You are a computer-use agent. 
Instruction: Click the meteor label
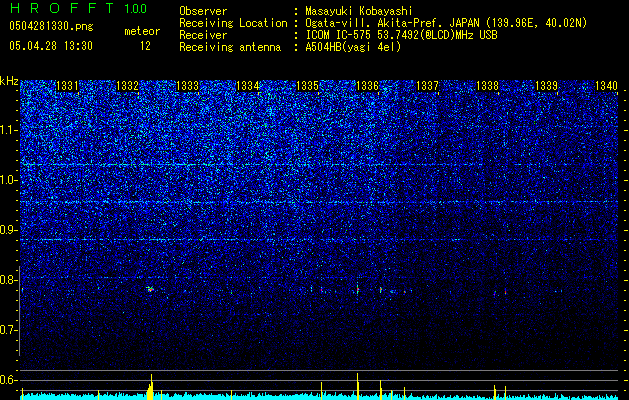coord(142,31)
